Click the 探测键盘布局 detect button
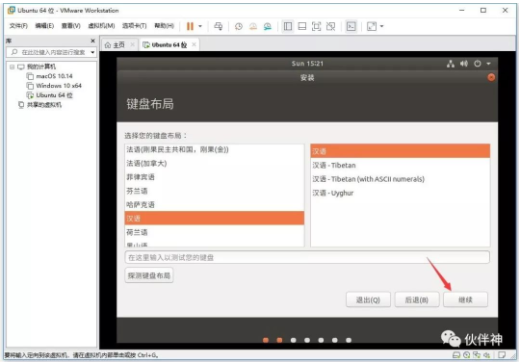The image size is (519, 362). coord(149,275)
